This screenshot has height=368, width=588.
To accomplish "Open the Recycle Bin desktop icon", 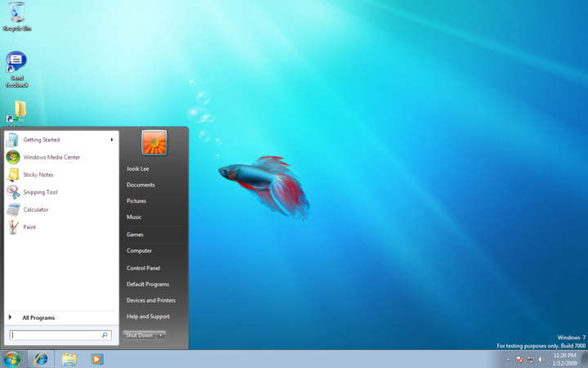I will coord(16,17).
